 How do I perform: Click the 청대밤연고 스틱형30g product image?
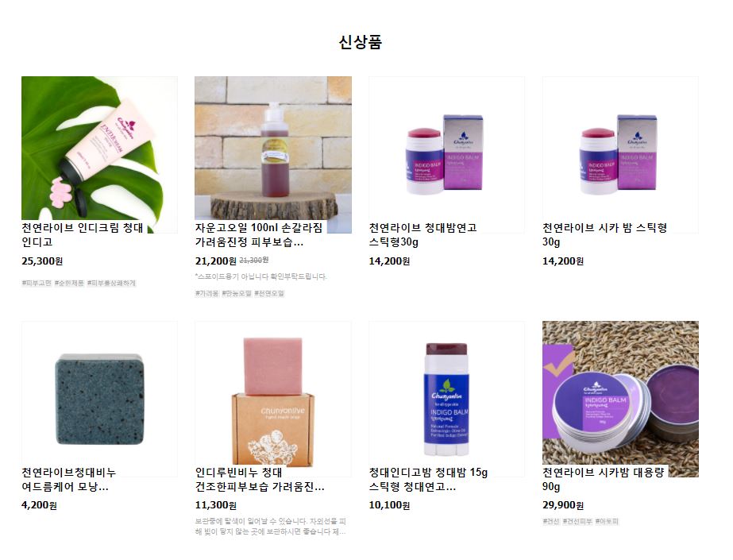coord(446,155)
